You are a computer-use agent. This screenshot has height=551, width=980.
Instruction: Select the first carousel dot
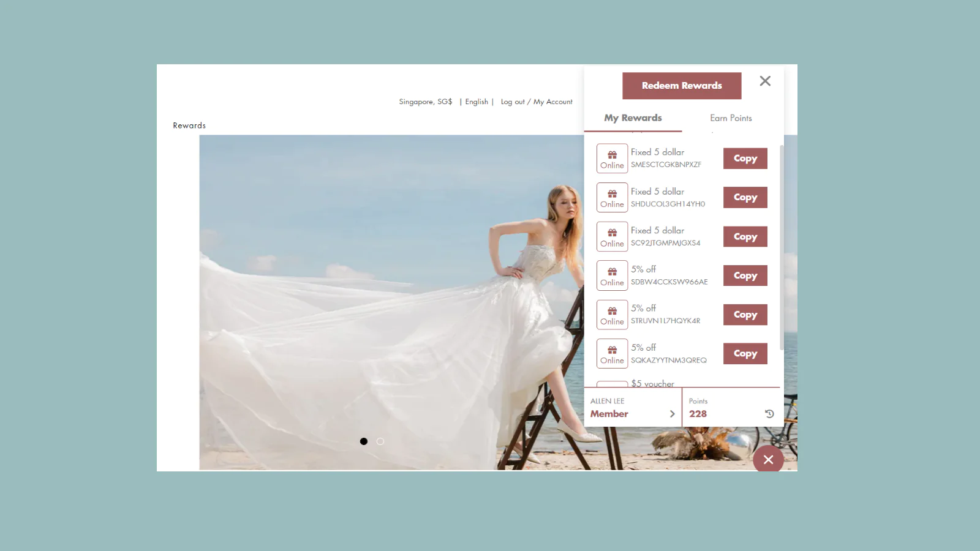364,441
